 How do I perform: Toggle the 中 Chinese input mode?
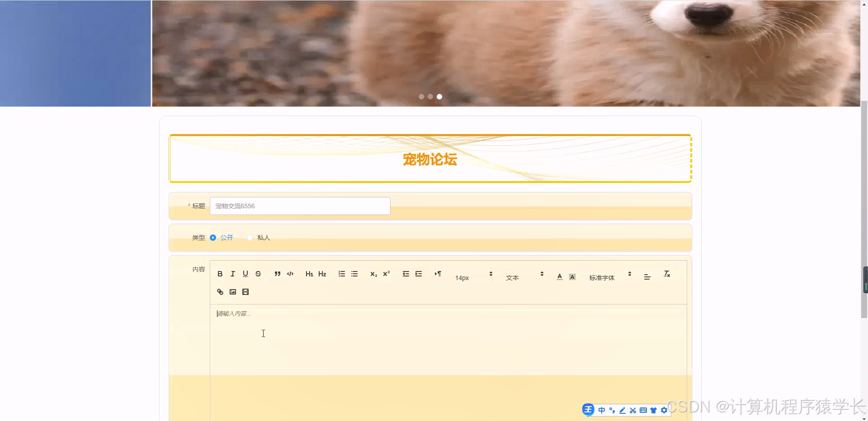click(x=602, y=410)
